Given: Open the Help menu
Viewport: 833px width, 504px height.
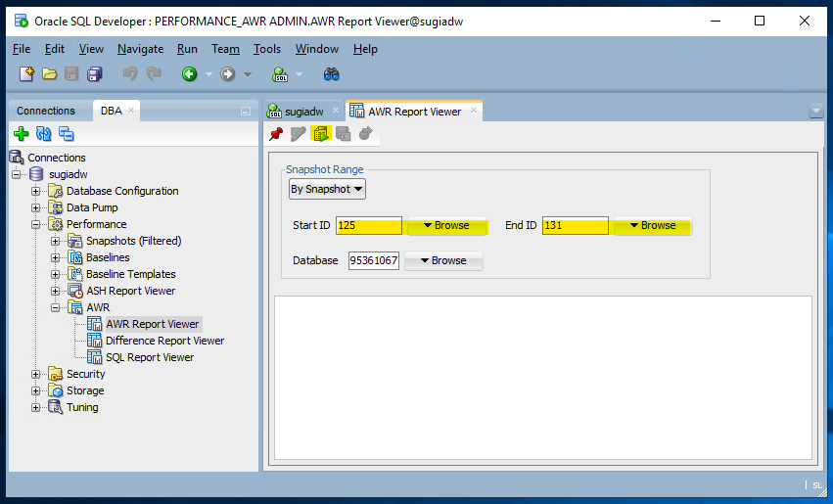Looking at the screenshot, I should tap(365, 49).
